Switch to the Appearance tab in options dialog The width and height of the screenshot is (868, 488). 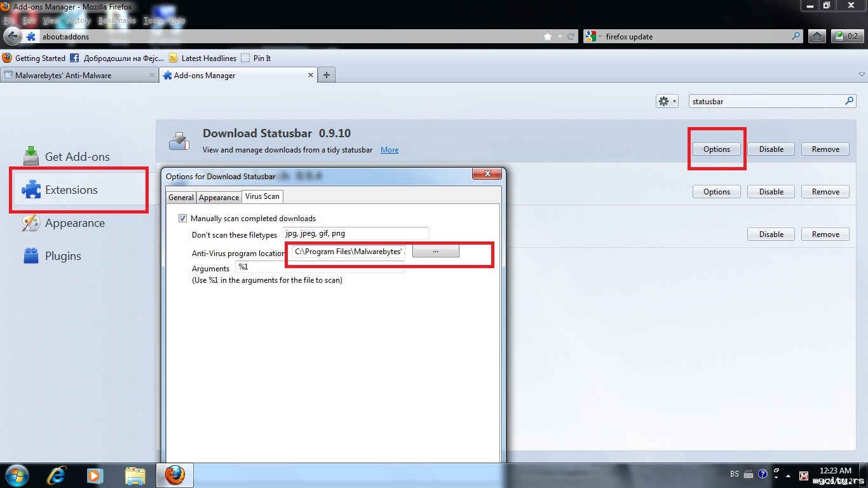coord(219,198)
